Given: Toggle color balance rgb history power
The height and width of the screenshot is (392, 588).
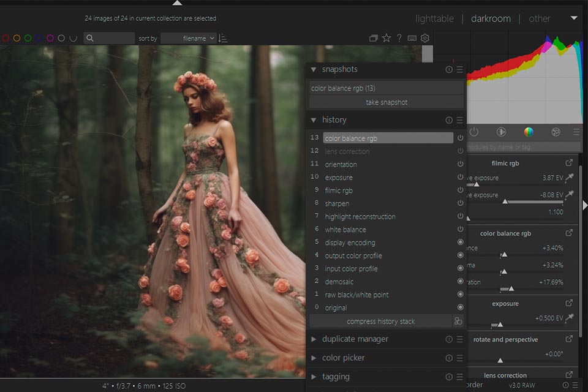Looking at the screenshot, I should pyautogui.click(x=460, y=138).
